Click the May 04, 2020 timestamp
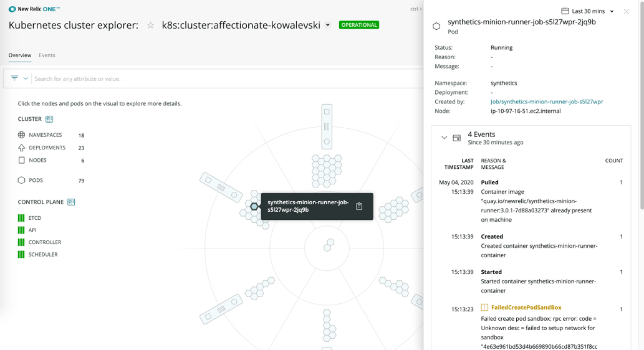644x350 pixels. tap(456, 182)
